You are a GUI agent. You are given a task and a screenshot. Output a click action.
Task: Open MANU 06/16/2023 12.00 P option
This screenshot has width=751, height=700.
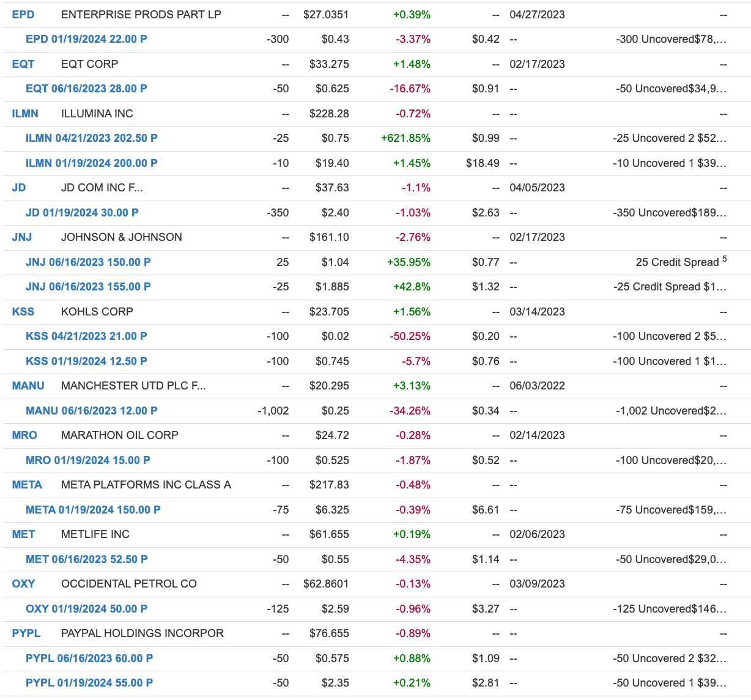tap(92, 411)
